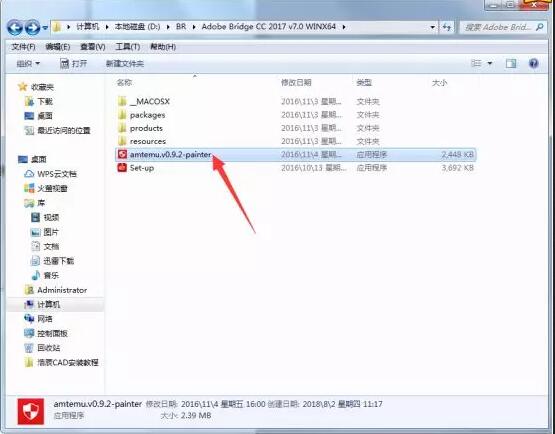The height and width of the screenshot is (434, 555).
Task: Open the address bar history dropdown arrow
Action: point(432,27)
